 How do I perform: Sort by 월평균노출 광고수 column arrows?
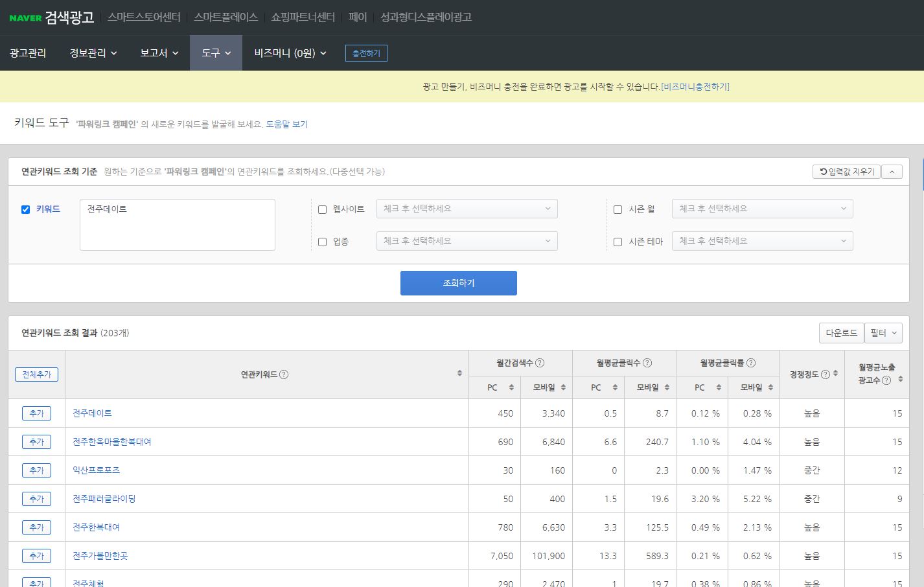(900, 380)
